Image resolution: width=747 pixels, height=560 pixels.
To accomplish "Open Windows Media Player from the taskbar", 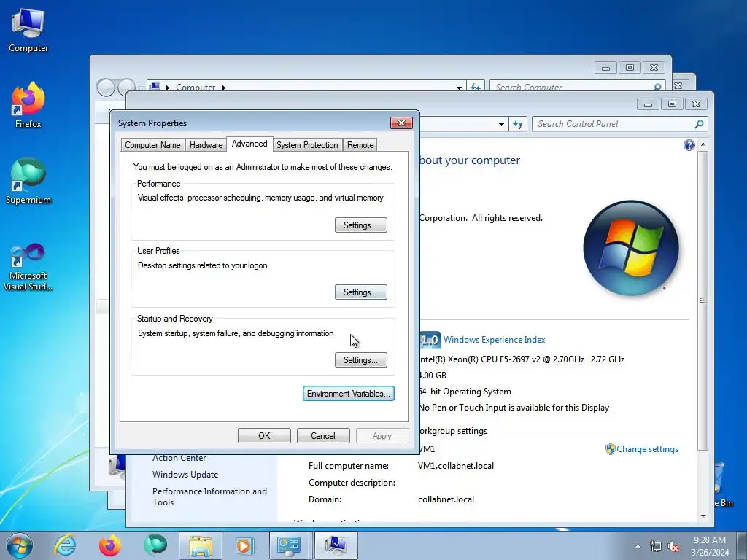I will click(245, 545).
